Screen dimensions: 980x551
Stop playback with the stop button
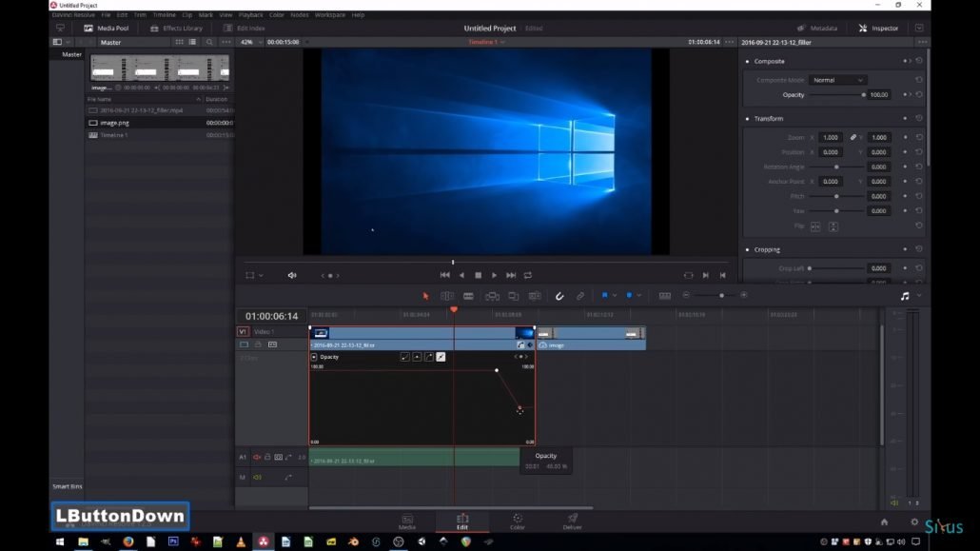tap(478, 275)
